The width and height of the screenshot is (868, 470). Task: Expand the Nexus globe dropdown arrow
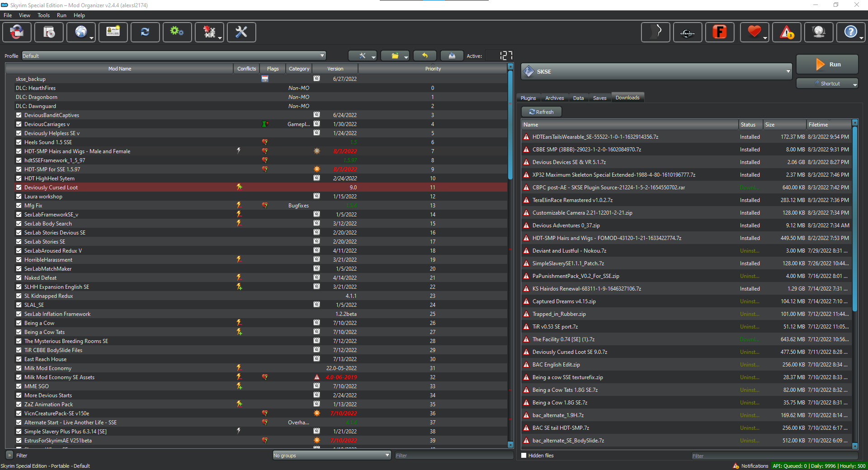(x=92, y=38)
